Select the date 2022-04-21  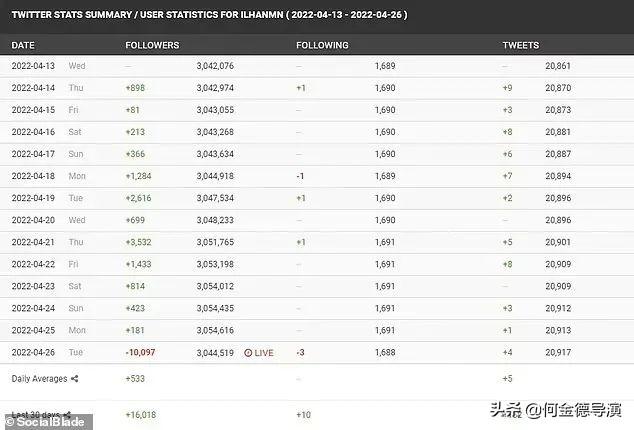pos(33,242)
